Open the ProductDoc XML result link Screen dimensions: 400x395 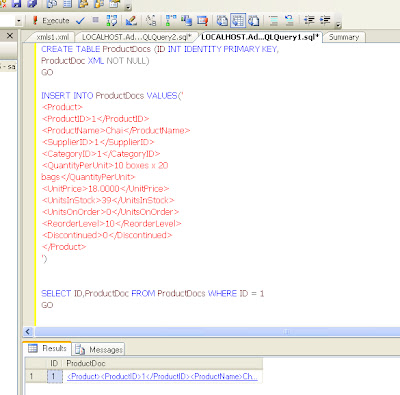162,377
